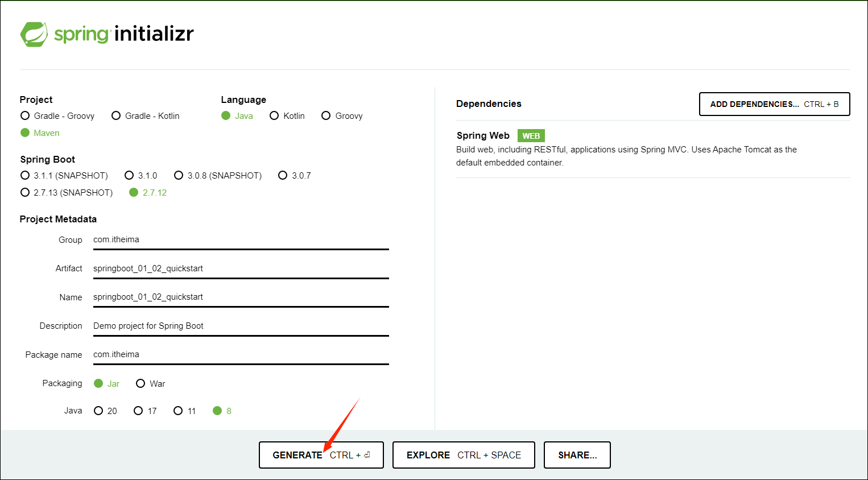Open the ADD DEPENDENCIES dialog
The height and width of the screenshot is (480, 868).
coord(774,104)
